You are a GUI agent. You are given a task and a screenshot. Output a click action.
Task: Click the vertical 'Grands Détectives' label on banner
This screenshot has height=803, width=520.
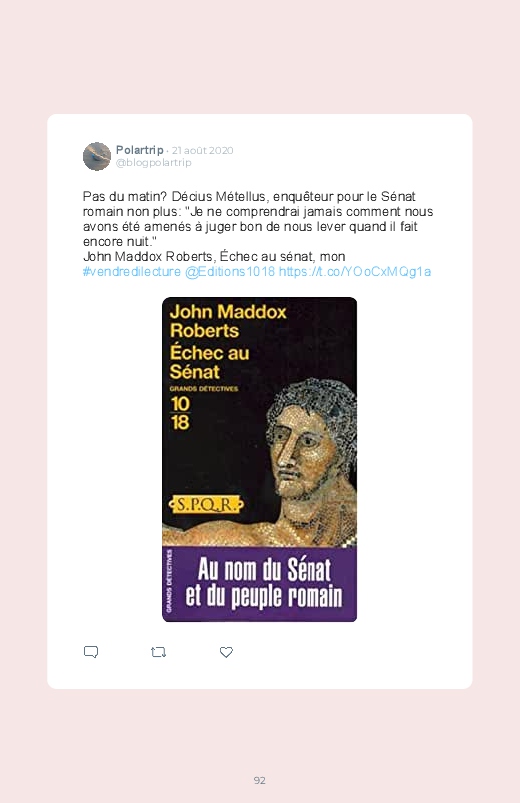[x=169, y=581]
